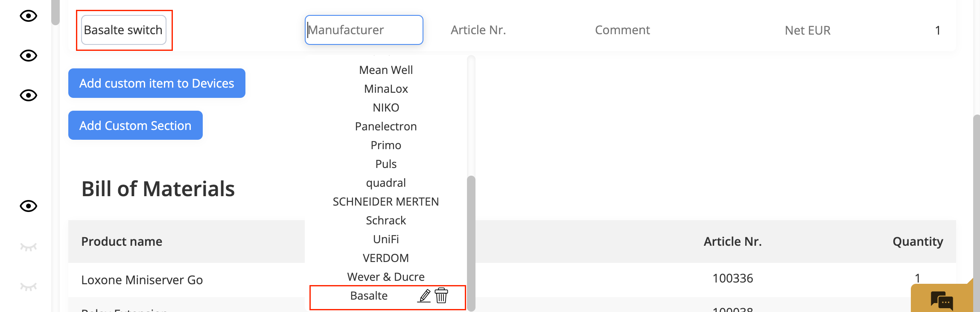980x312 pixels.
Task: Show section using first closed-eye icon
Action: coord(29,247)
